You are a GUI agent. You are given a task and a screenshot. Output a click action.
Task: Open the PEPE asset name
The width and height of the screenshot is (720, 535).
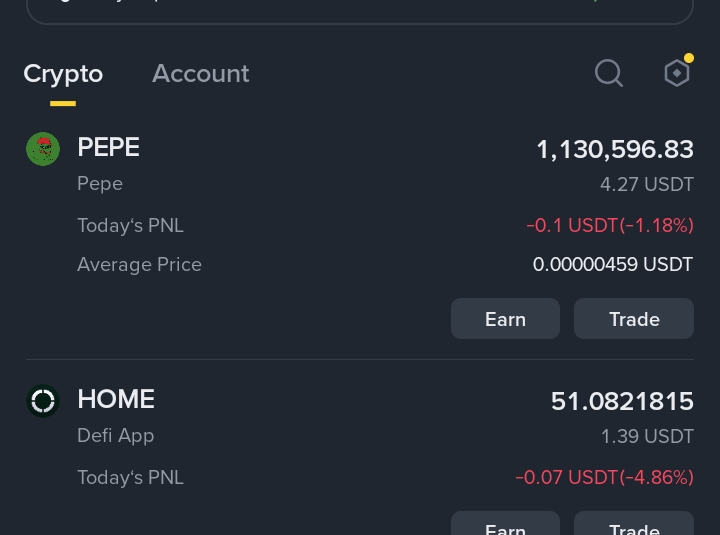pyautogui.click(x=108, y=147)
